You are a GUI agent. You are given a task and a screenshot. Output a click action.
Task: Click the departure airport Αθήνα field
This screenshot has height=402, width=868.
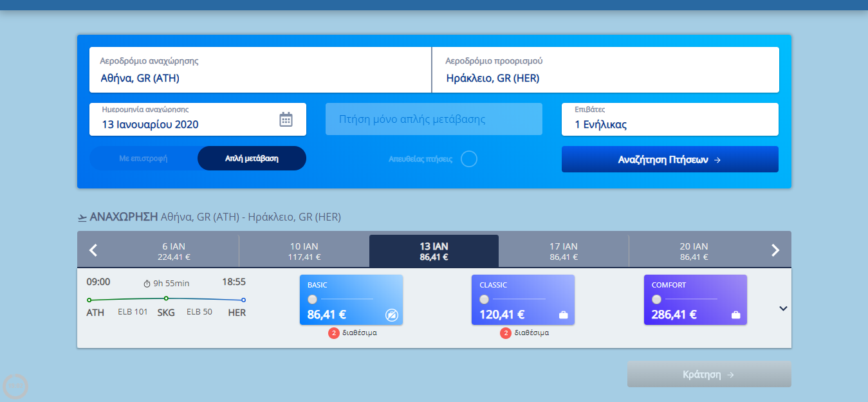pos(260,70)
